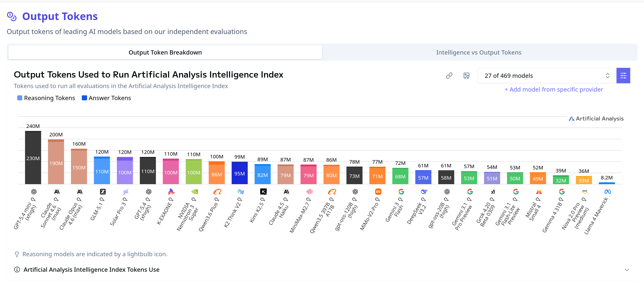Image resolution: width=644 pixels, height=298 pixels.
Task: Click the Output Tokens section heading
Action: click(x=60, y=17)
